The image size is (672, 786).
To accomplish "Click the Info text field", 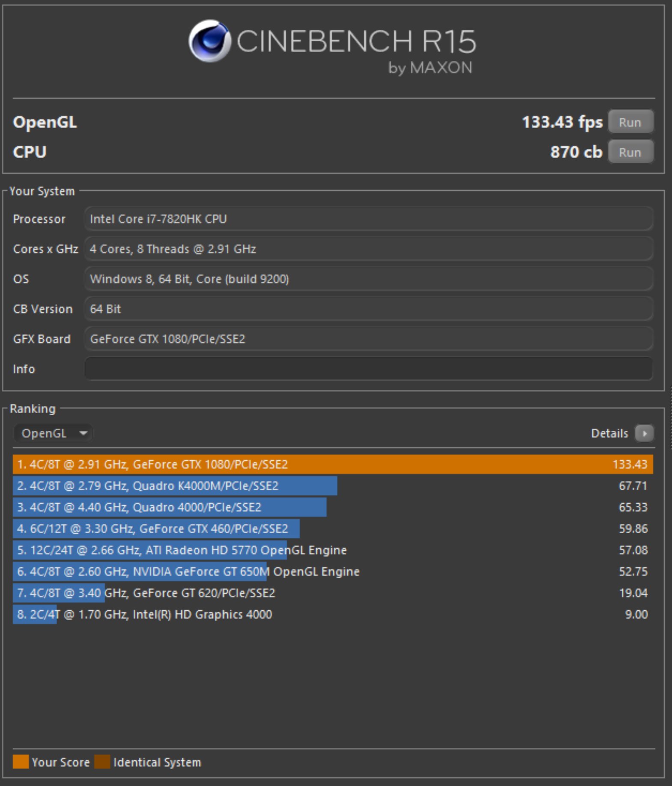I will click(369, 369).
